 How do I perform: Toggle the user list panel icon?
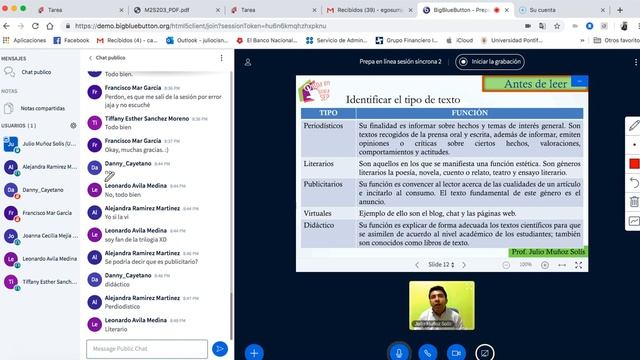pyautogui.click(x=248, y=62)
